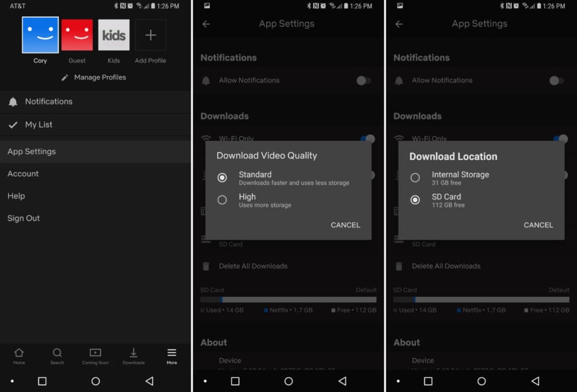The height and width of the screenshot is (392, 577).
Task: Go back from App Settings in Video Quality screen
Action: (206, 24)
